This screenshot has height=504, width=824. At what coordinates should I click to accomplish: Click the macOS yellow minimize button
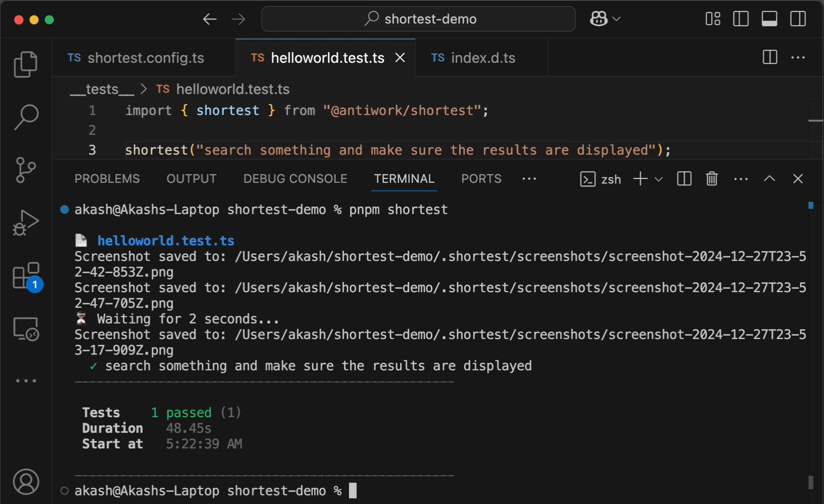pos(34,19)
